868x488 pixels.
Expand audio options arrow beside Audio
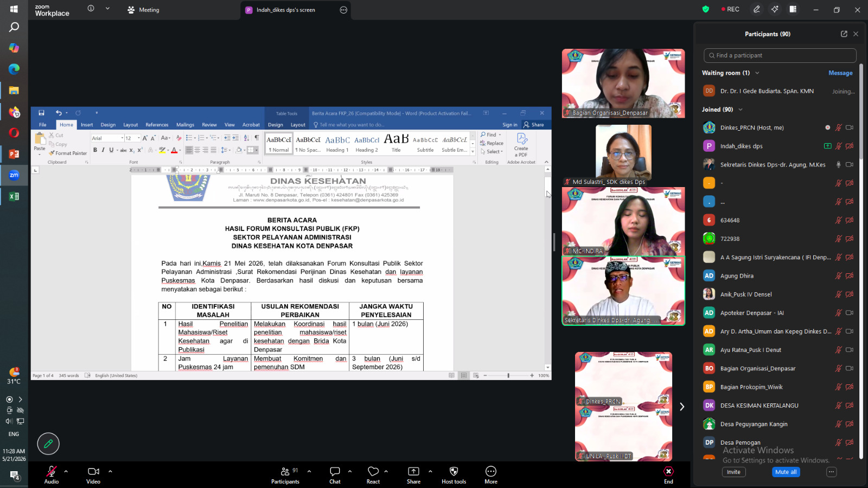tap(66, 471)
